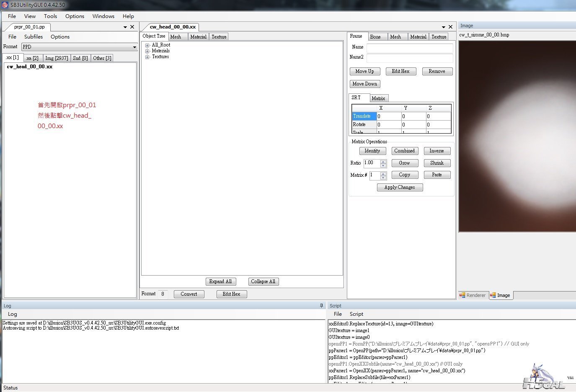576x392 pixels.
Task: Switch to the Renderer panel tab
Action: (473, 295)
